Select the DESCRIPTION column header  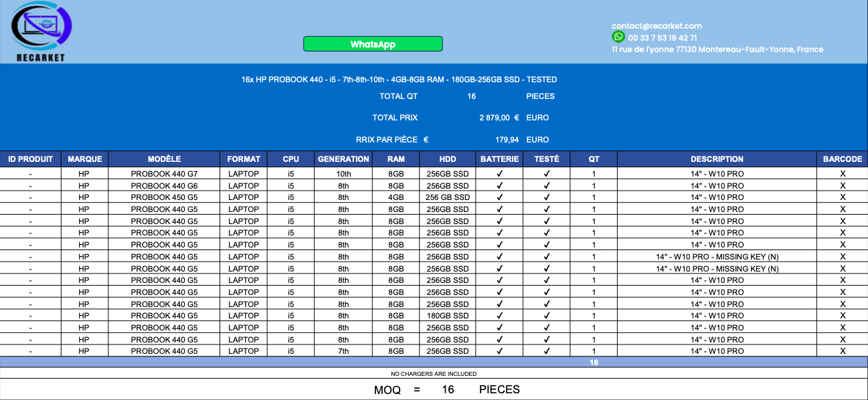pos(717,159)
